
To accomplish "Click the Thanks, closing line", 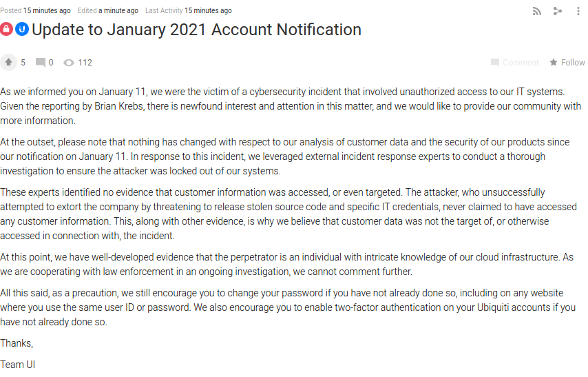I will pyautogui.click(x=17, y=343).
